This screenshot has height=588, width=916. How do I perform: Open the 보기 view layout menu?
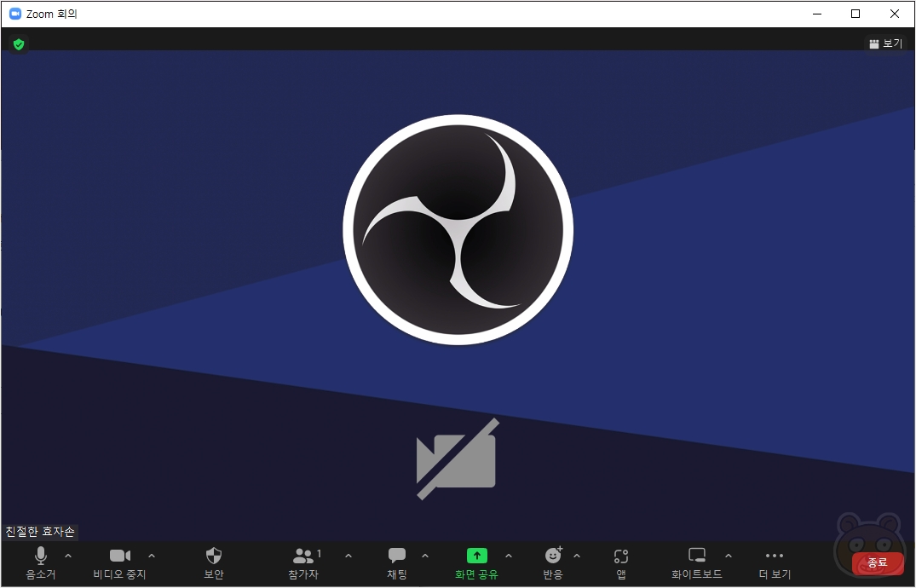point(886,43)
